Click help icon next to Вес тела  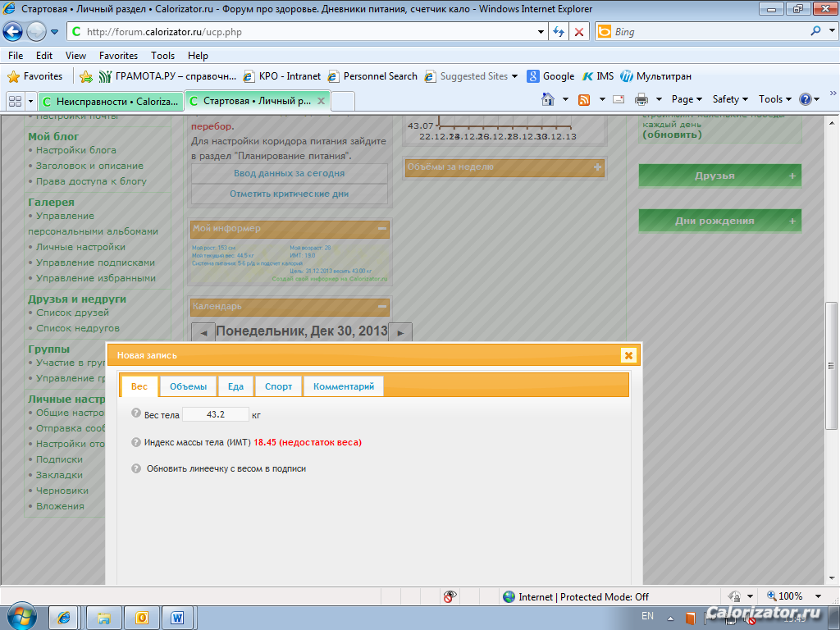[136, 414]
